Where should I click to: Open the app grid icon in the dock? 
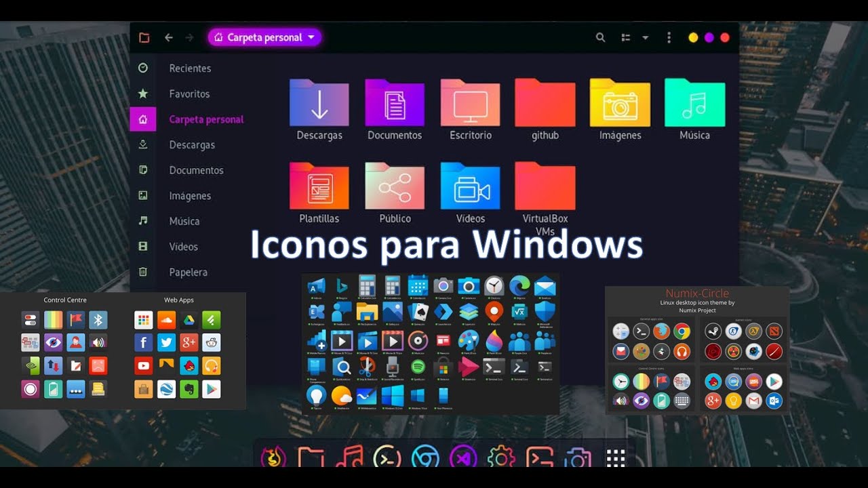pos(616,458)
